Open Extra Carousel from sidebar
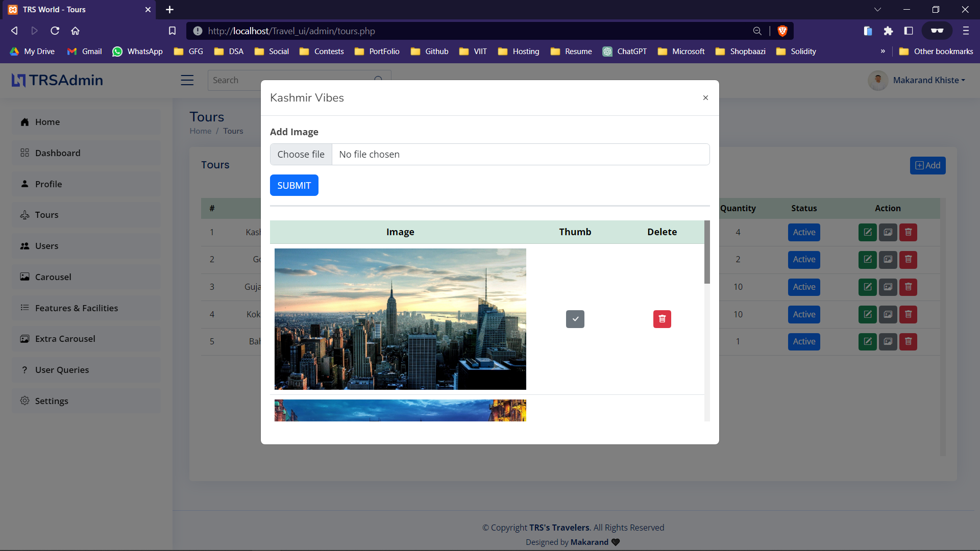The height and width of the screenshot is (551, 980). click(86, 339)
